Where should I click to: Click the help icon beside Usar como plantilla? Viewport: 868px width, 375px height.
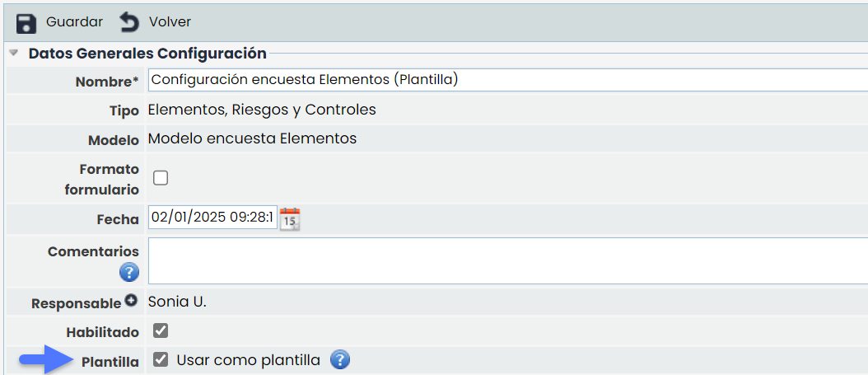click(340, 360)
